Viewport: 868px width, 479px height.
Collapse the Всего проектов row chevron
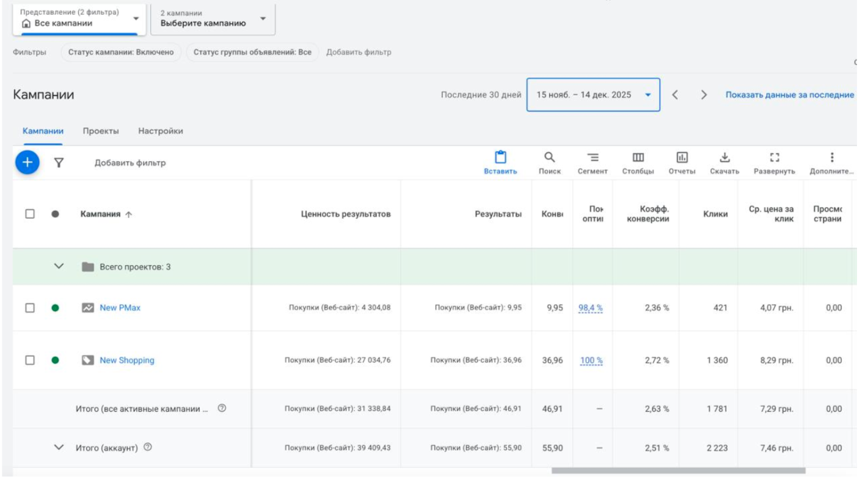(59, 266)
